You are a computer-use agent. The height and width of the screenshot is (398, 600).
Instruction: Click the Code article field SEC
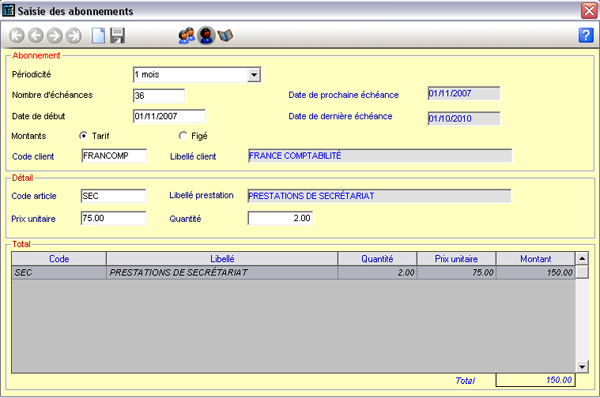coord(113,196)
